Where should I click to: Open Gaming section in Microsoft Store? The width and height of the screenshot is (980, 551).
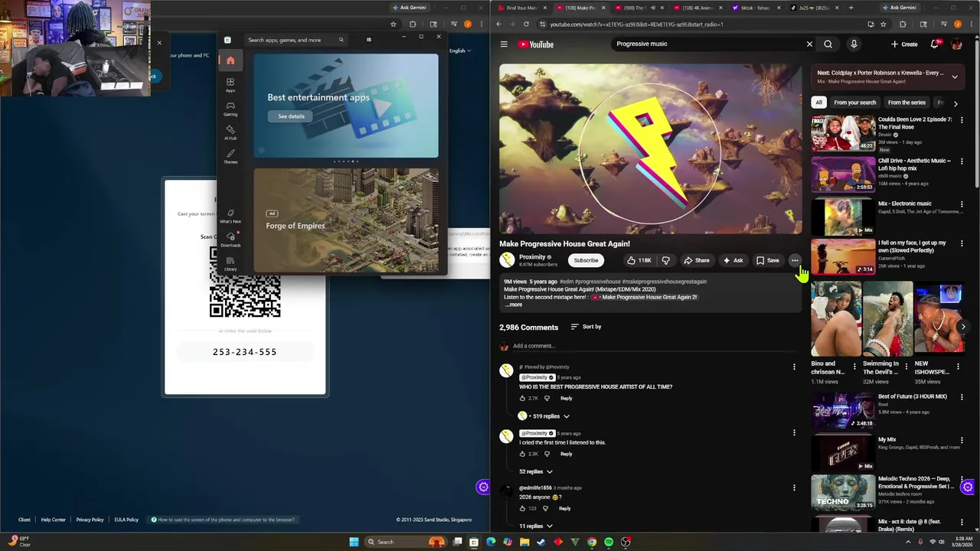230,109
